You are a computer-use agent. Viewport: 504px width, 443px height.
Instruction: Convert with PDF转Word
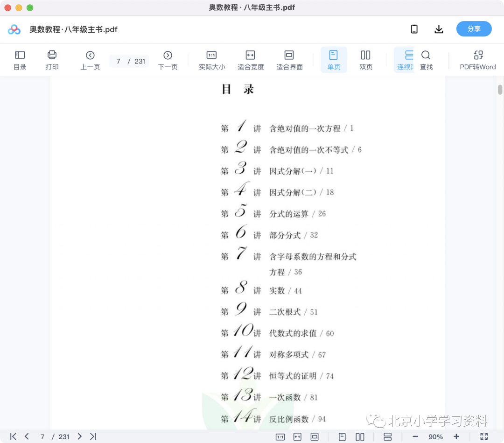[478, 60]
